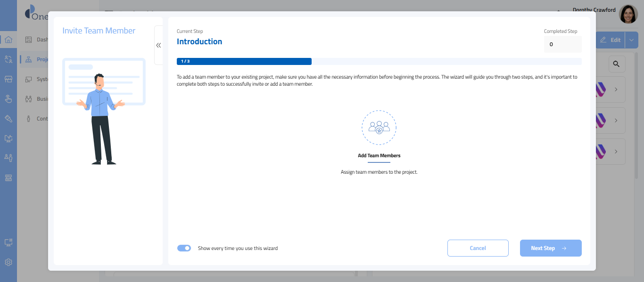Viewport: 644px width, 282px height.
Task: Click the monitor chart sidebar icon
Action: point(8,138)
